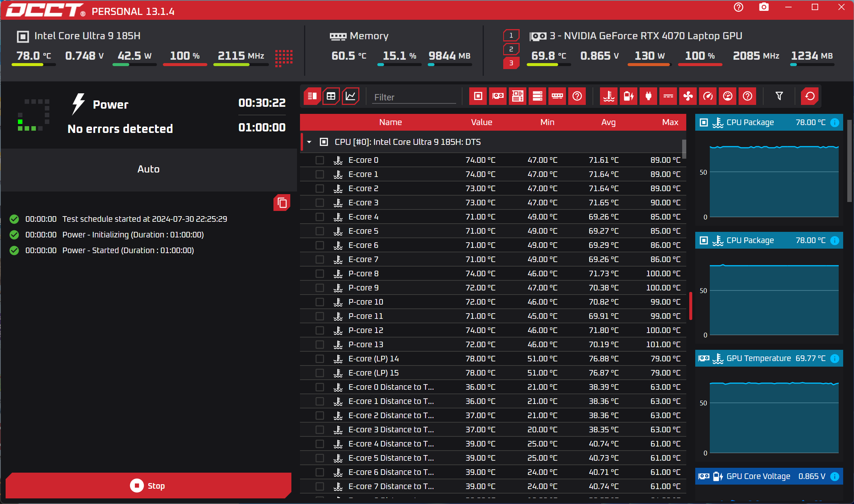This screenshot has height=504, width=854.
Task: Check the E-core 3 checkbox
Action: [320, 203]
